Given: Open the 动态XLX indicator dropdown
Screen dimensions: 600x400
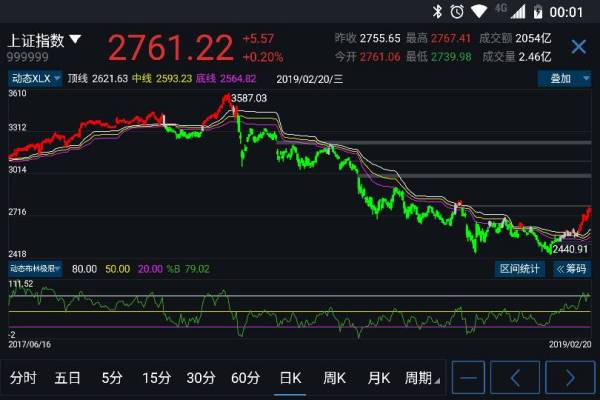Looking at the screenshot, I should click(x=35, y=79).
